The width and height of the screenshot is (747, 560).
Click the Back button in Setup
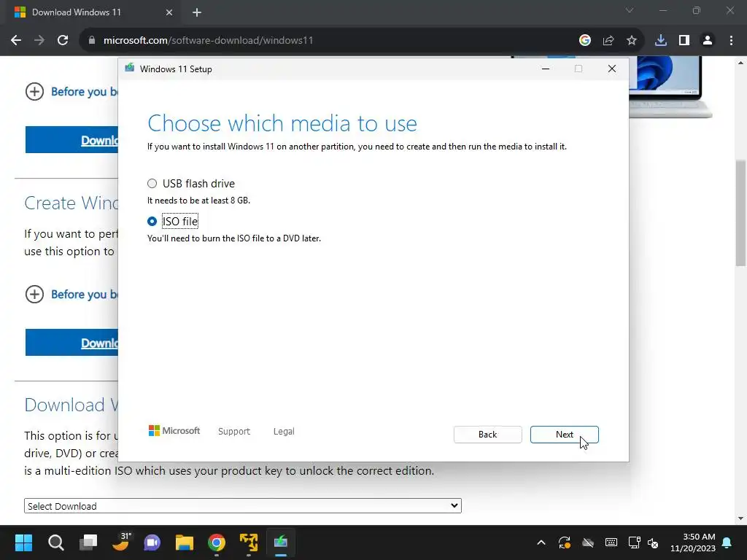click(x=487, y=435)
